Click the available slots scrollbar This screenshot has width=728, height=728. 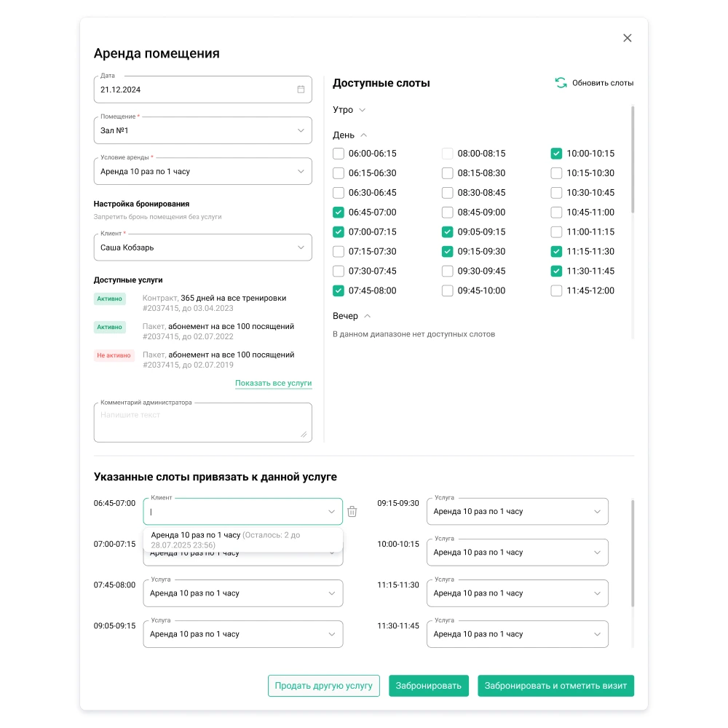click(633, 159)
